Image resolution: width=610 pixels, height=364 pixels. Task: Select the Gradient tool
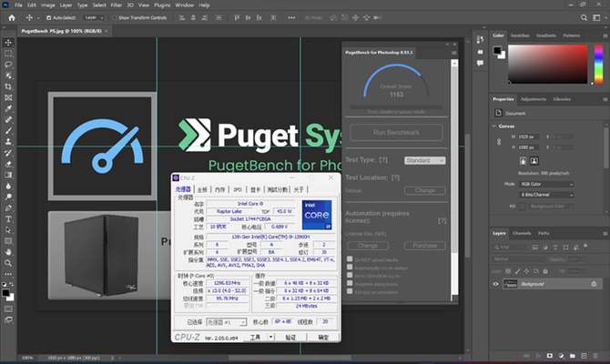[8, 175]
